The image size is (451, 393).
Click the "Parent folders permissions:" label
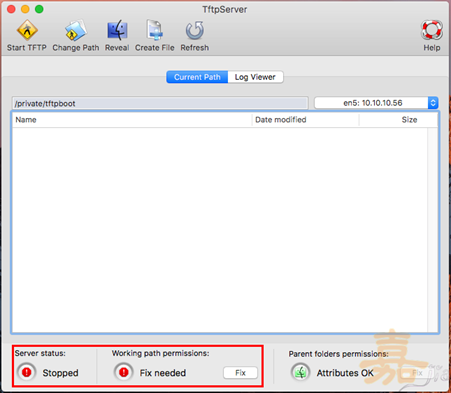coord(338,354)
